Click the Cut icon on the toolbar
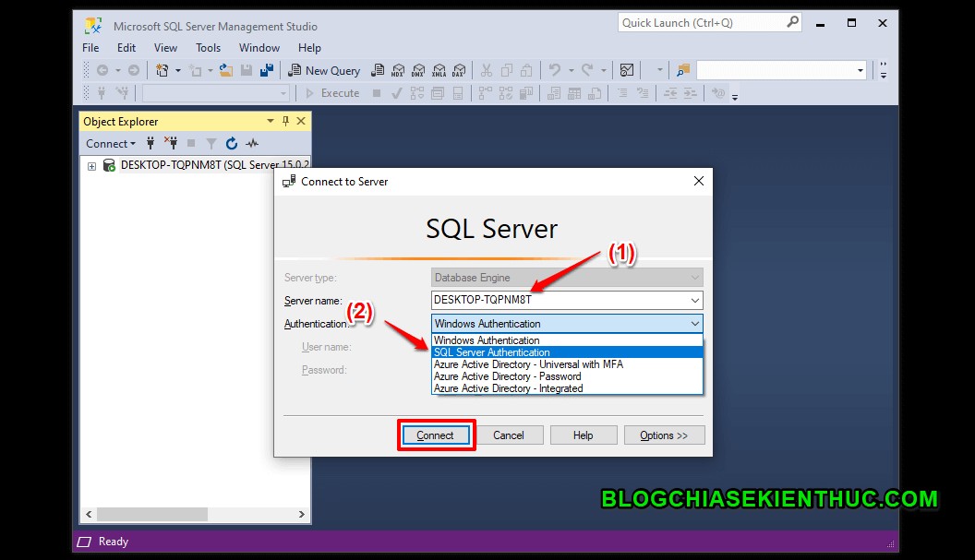The height and width of the screenshot is (560, 975). [x=487, y=70]
